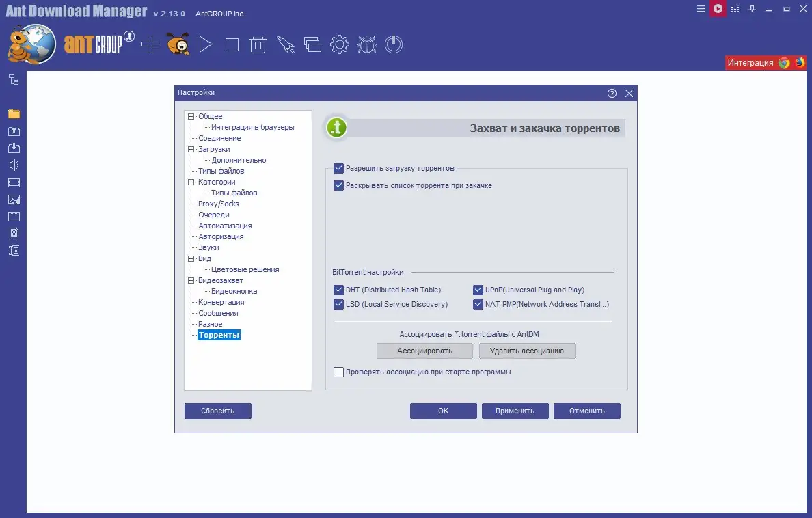Select the upload arrow sidebar icon
This screenshot has height=518, width=812.
14,131
